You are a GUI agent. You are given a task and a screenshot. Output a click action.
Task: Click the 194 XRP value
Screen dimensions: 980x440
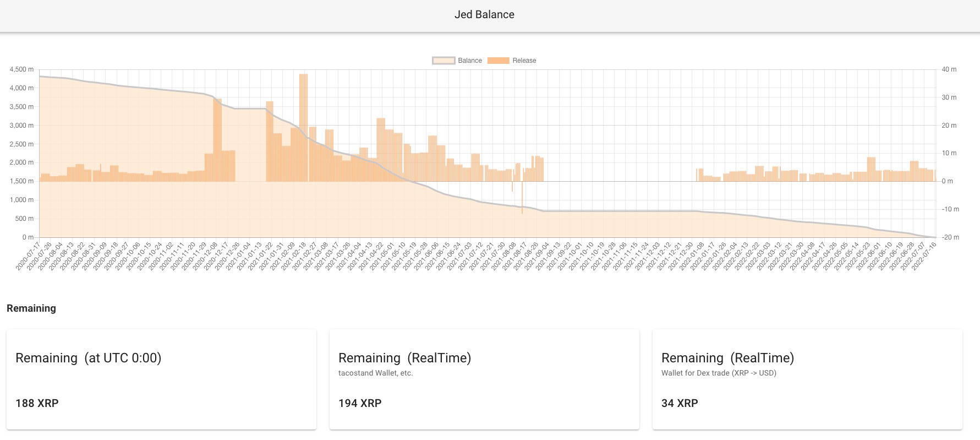(x=360, y=403)
